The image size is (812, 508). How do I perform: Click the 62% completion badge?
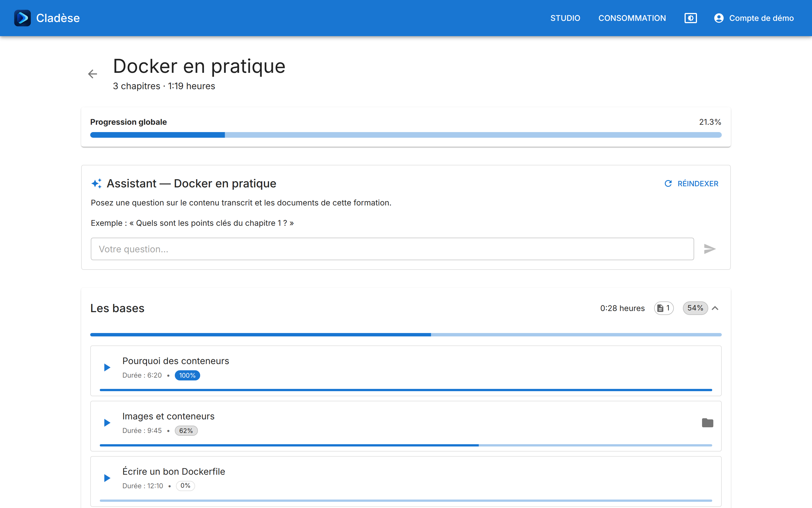coord(186,431)
